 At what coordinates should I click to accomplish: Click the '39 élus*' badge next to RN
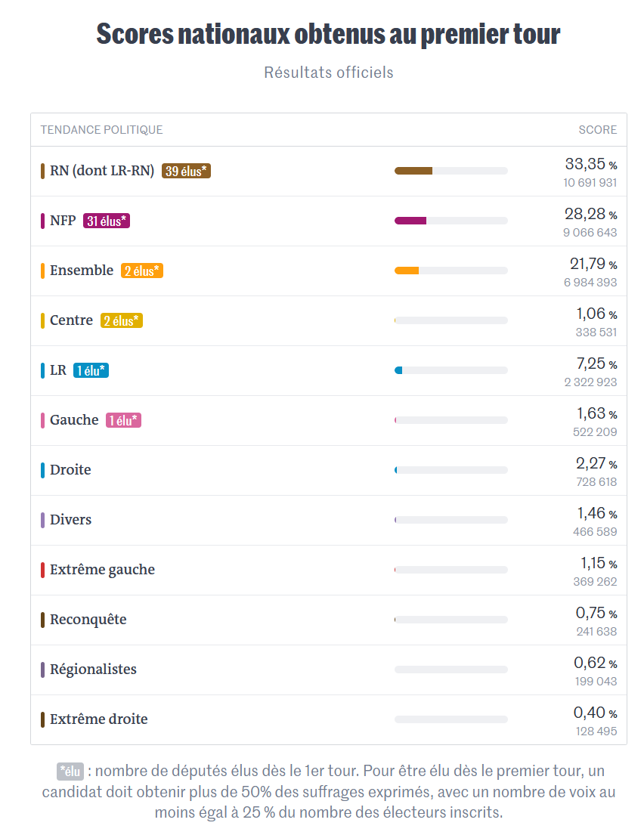pyautogui.click(x=187, y=171)
